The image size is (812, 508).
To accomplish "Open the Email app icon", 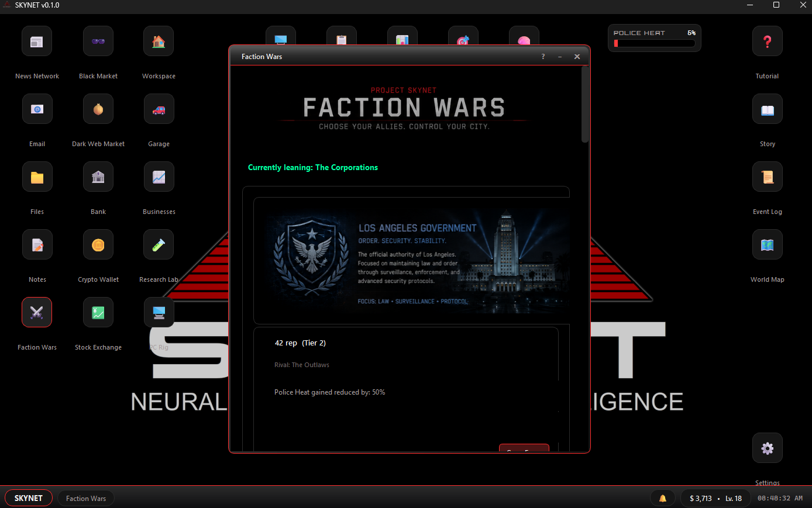I will coord(37,109).
